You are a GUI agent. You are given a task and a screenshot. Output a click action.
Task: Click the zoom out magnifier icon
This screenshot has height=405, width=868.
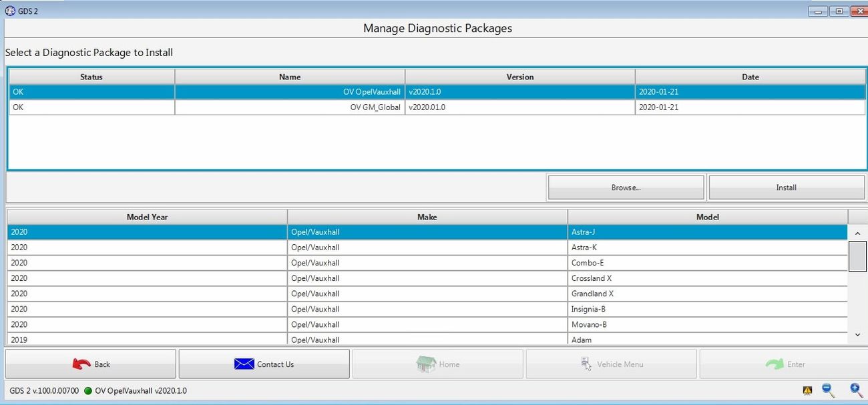(x=828, y=390)
